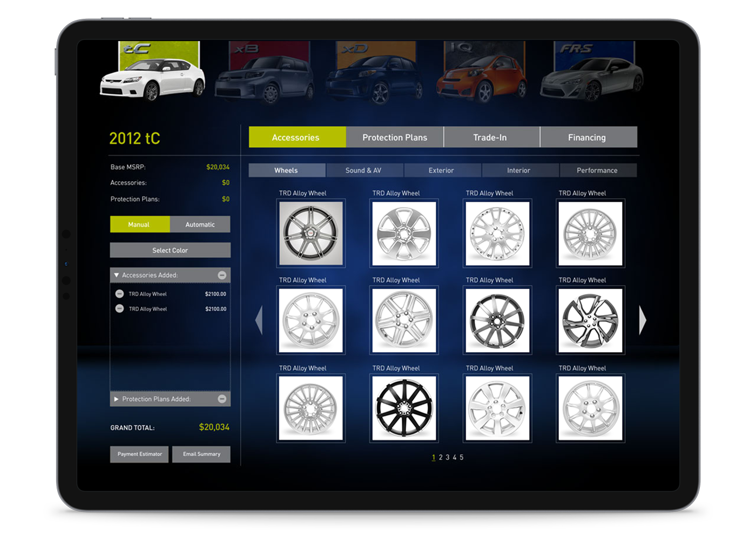Open the Trade-In tab
The image size is (756, 539).
click(x=491, y=137)
